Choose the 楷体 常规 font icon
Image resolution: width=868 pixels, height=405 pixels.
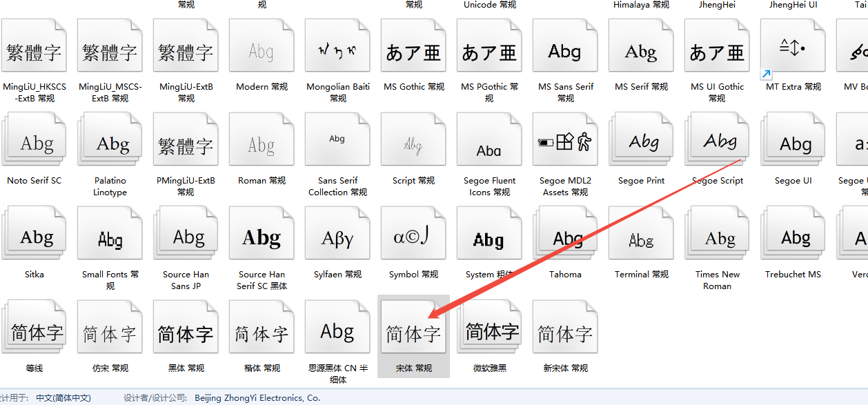click(x=262, y=327)
